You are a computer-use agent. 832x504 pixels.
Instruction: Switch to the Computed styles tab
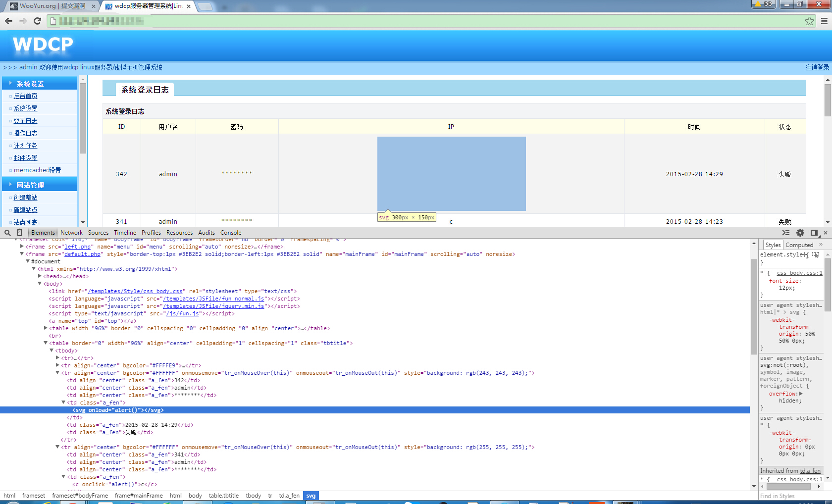[799, 245]
